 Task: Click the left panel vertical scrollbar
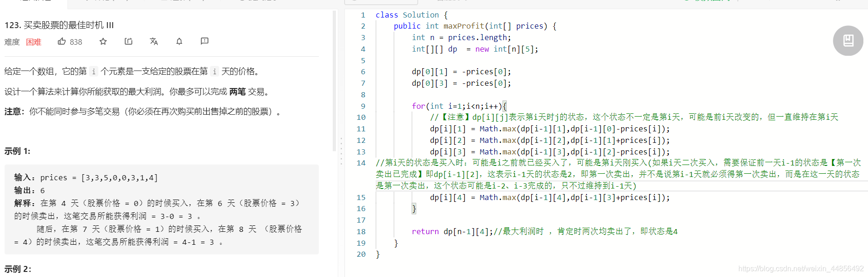[335, 81]
